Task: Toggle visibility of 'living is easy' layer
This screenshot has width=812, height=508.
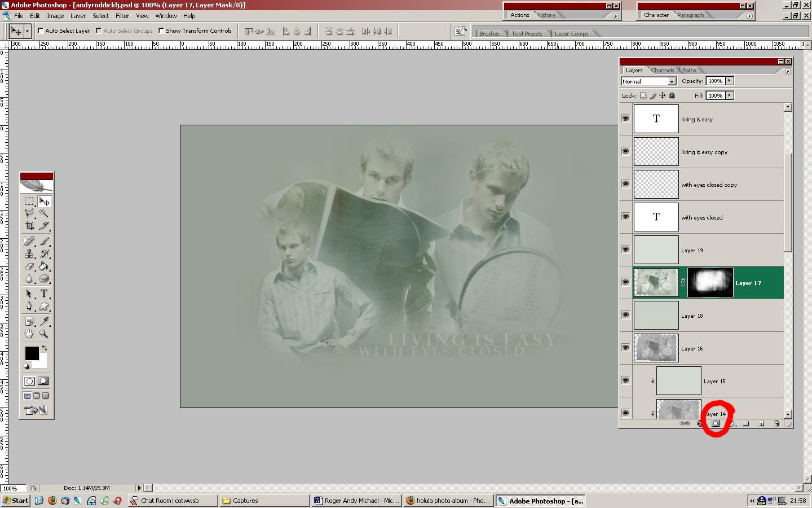Action: (x=625, y=119)
